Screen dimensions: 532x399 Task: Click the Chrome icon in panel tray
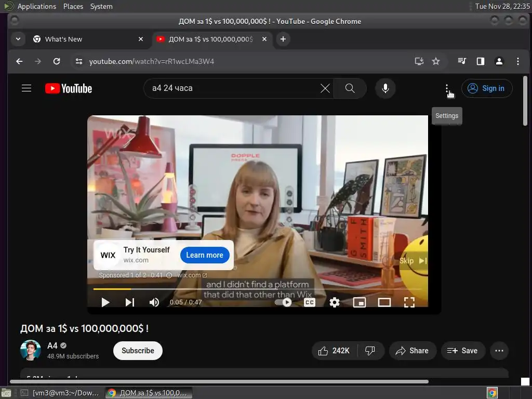point(492,393)
